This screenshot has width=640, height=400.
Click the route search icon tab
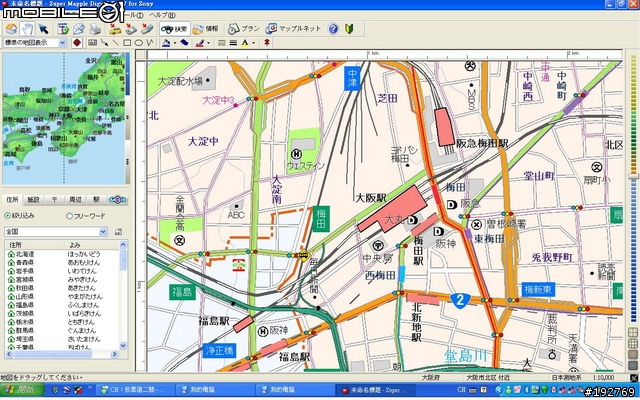[x=118, y=200]
